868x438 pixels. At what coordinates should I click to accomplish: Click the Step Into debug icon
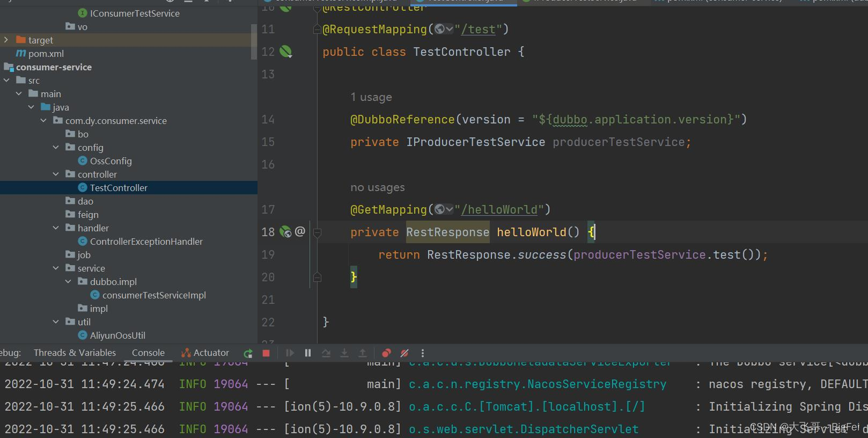pyautogui.click(x=344, y=353)
